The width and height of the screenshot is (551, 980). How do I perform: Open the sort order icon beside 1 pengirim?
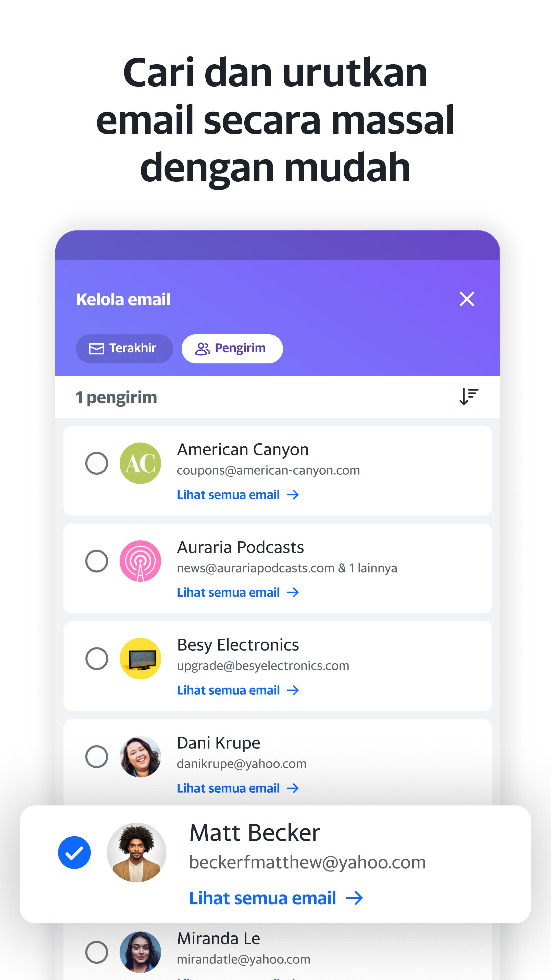point(469,397)
